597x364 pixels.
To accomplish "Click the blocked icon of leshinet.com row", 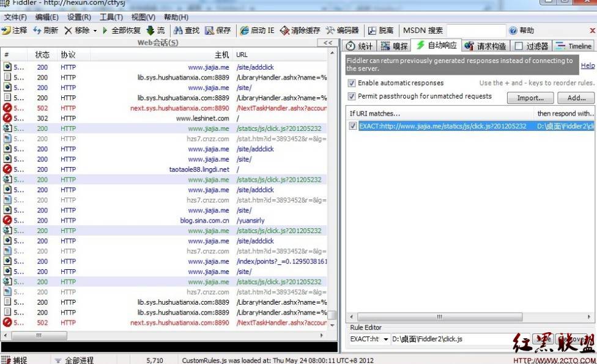I will click(7, 118).
